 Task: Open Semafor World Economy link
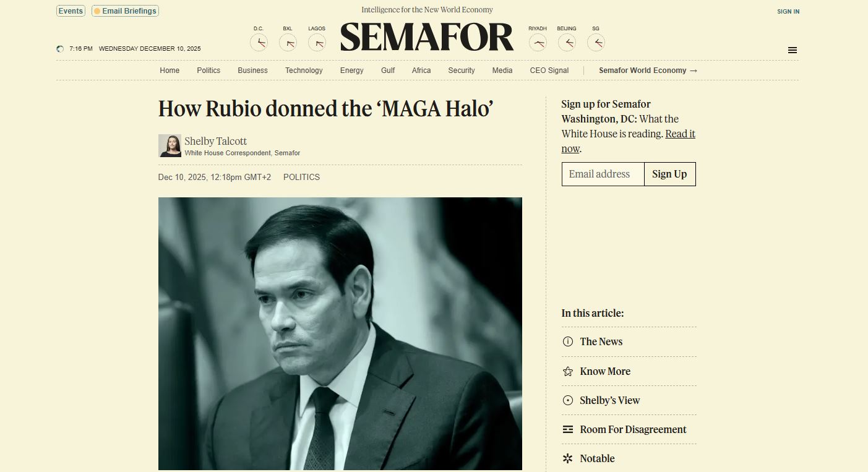(x=648, y=71)
